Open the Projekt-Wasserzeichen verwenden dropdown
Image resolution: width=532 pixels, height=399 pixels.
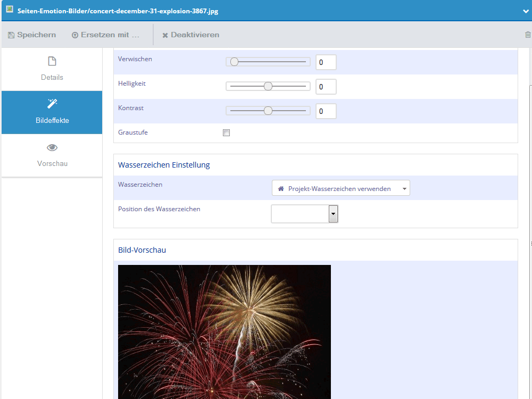coord(340,188)
